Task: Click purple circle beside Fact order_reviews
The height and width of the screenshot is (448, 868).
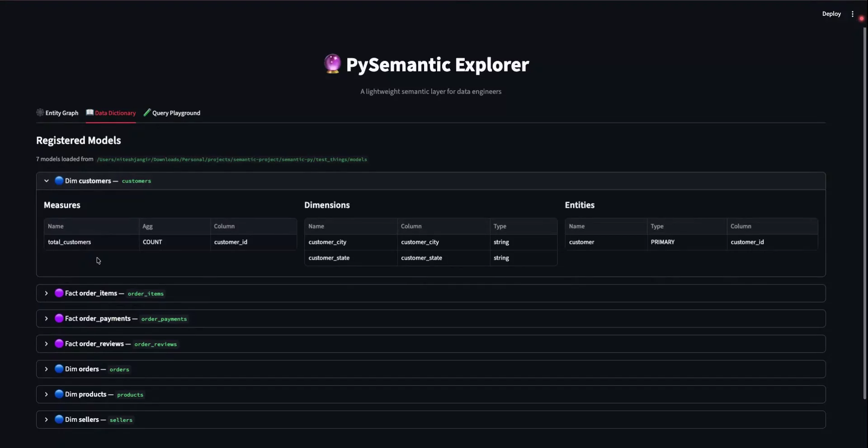Action: (59, 344)
